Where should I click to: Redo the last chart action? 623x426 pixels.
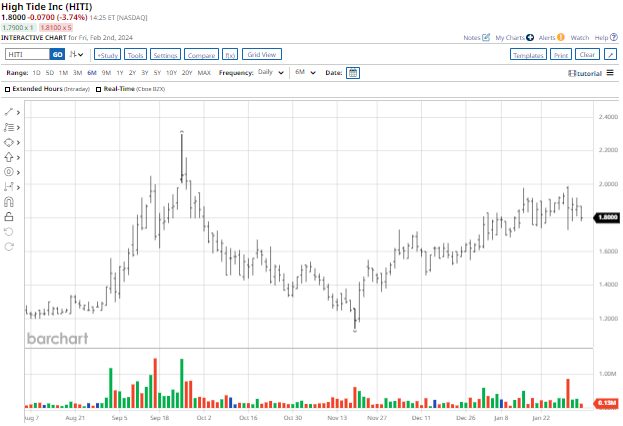click(x=9, y=247)
